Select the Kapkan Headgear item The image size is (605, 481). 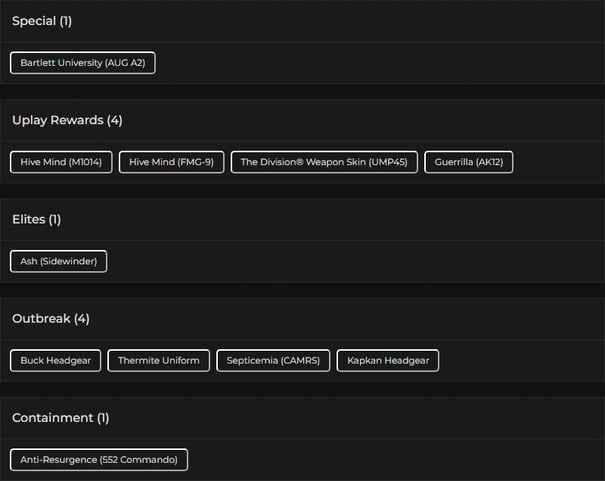click(x=388, y=360)
